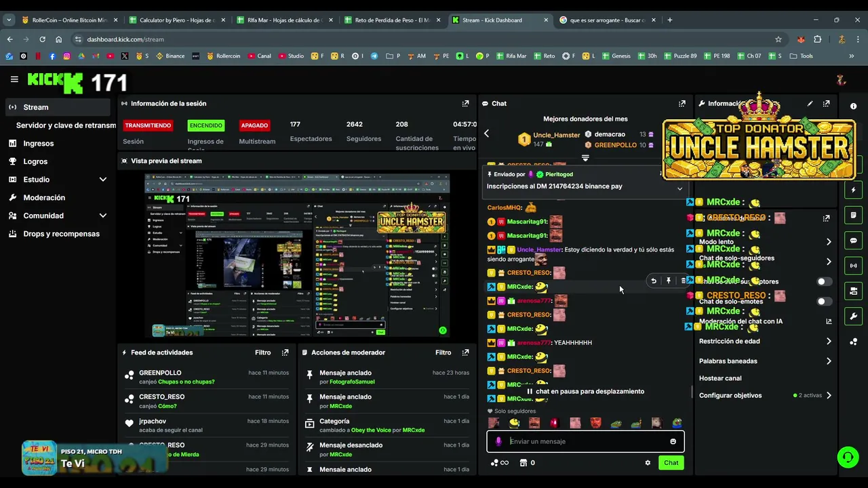Click the Kick logo
Screen dimensions: 868x488
[55, 82]
